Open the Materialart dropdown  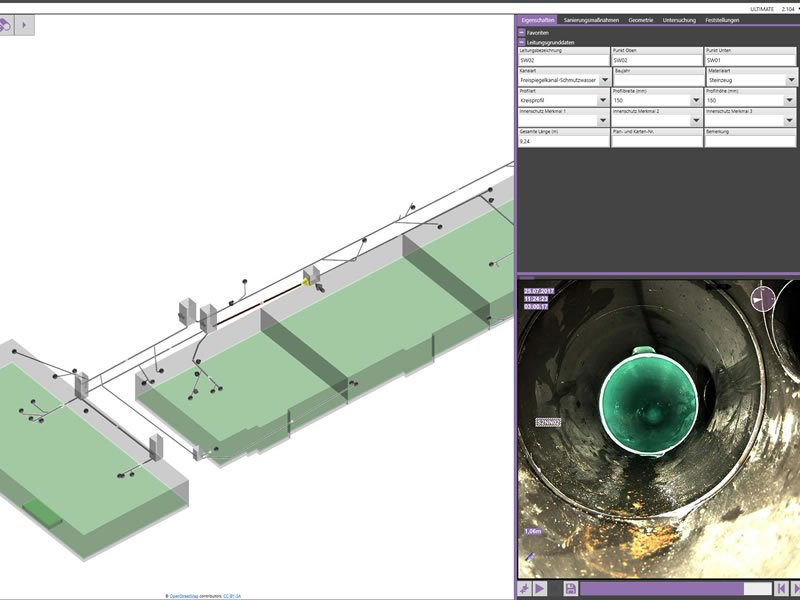791,80
